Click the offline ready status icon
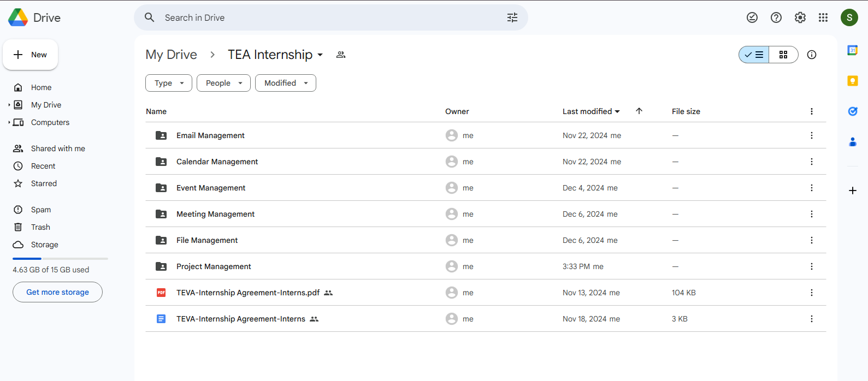Viewport: 868px width, 381px height. coord(752,17)
